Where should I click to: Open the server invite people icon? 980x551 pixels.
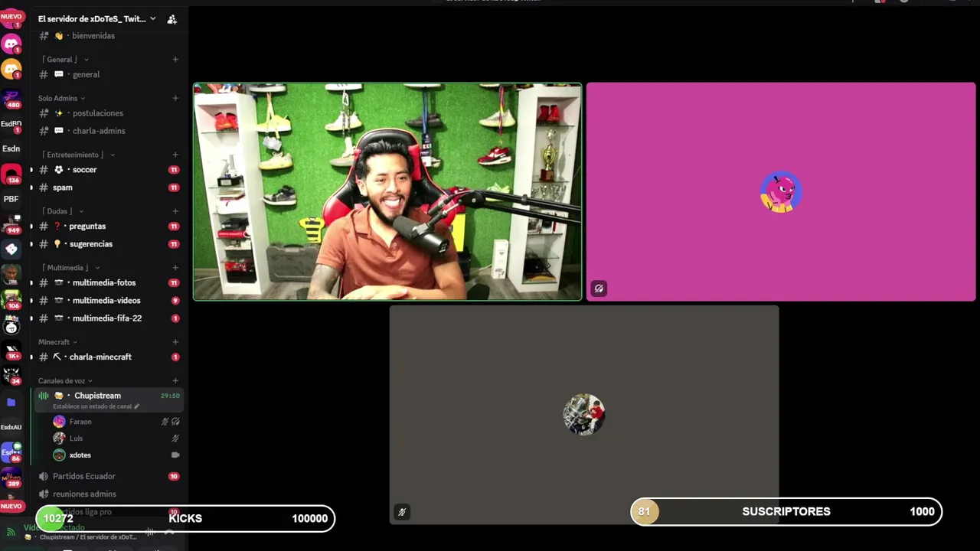point(171,19)
